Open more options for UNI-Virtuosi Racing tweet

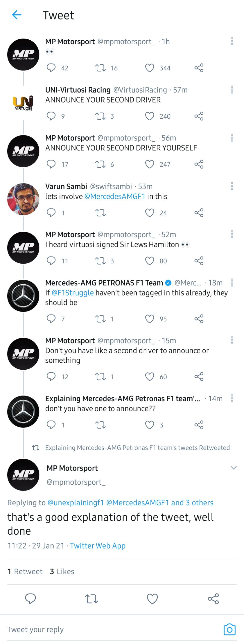click(232, 90)
